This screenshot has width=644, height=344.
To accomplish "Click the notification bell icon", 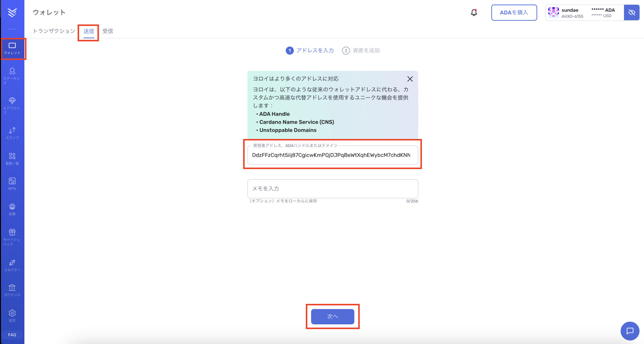I will 474,13.
